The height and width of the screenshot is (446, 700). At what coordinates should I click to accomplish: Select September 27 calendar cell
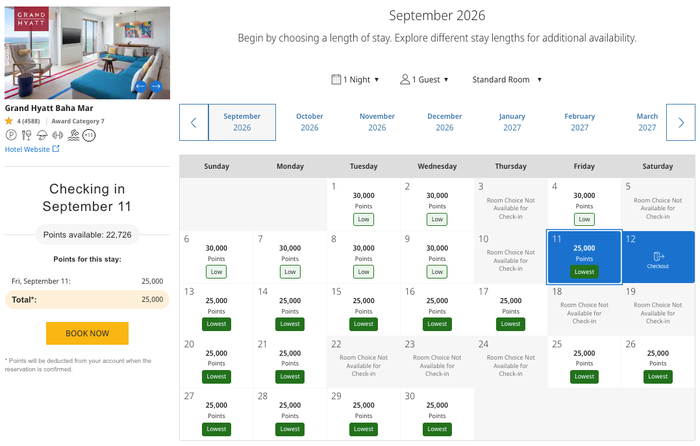(x=217, y=414)
